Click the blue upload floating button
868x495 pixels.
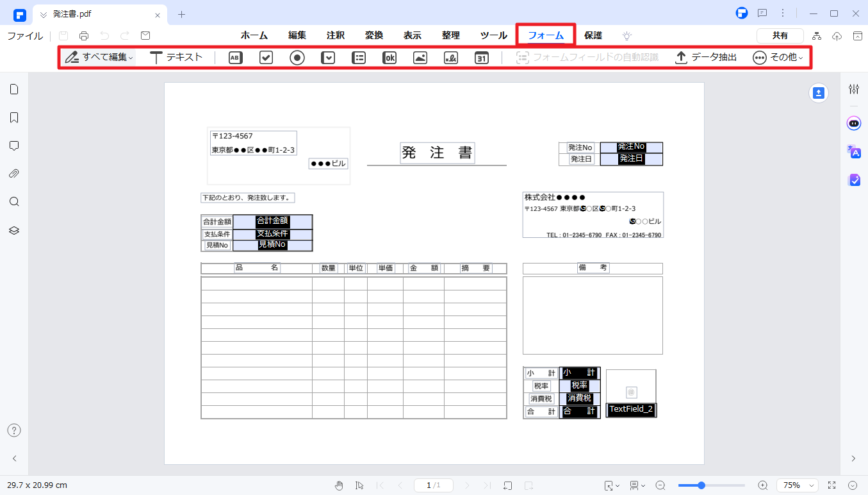click(x=819, y=93)
